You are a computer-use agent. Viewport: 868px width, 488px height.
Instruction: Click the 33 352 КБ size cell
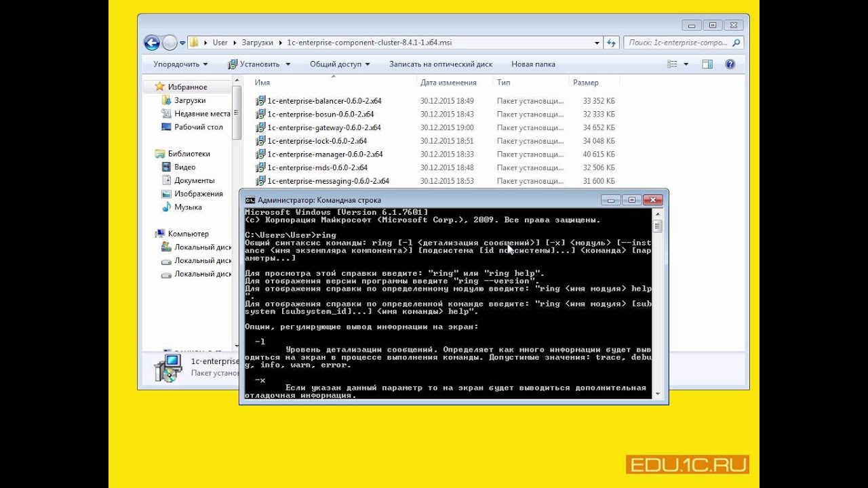(599, 100)
